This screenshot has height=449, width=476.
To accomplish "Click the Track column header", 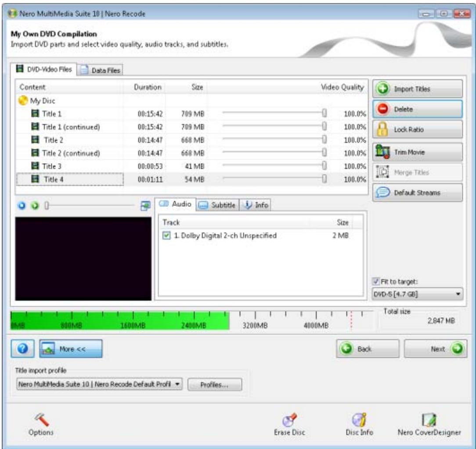I will 234,222.
